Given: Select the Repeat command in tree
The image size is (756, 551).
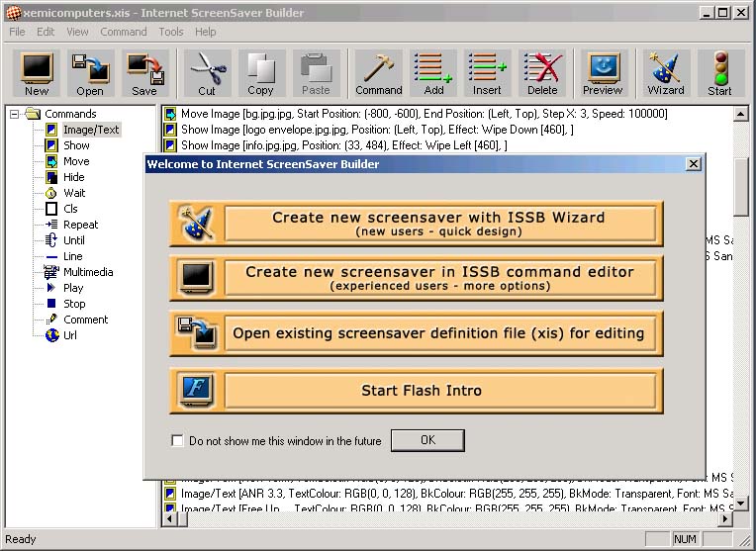Looking at the screenshot, I should 80,225.
